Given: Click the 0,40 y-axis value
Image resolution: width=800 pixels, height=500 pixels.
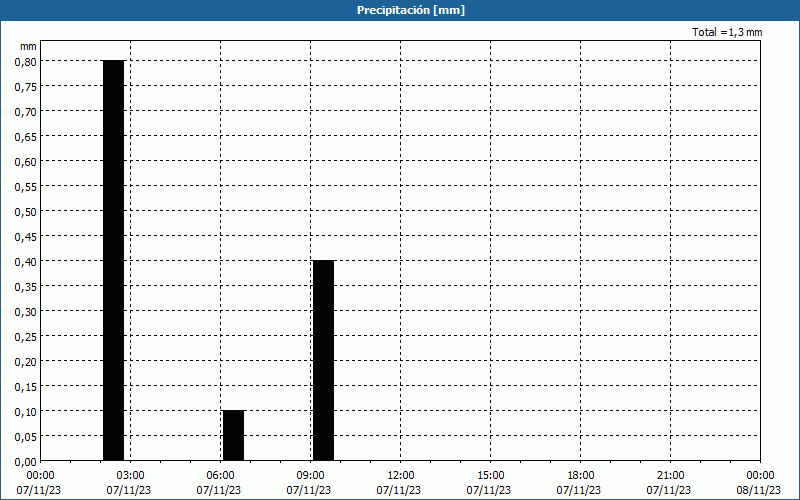Looking at the screenshot, I should (26, 262).
